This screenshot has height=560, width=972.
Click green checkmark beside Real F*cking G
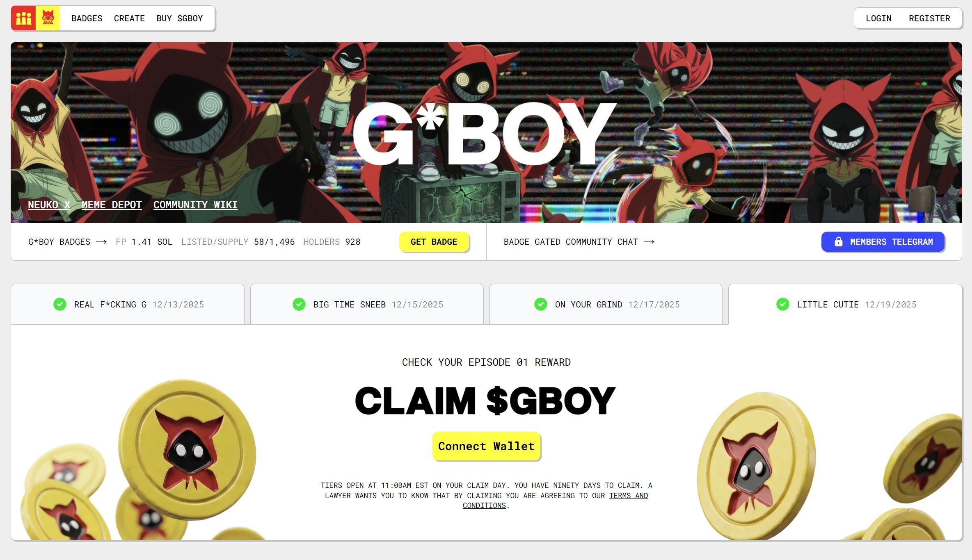[60, 304]
